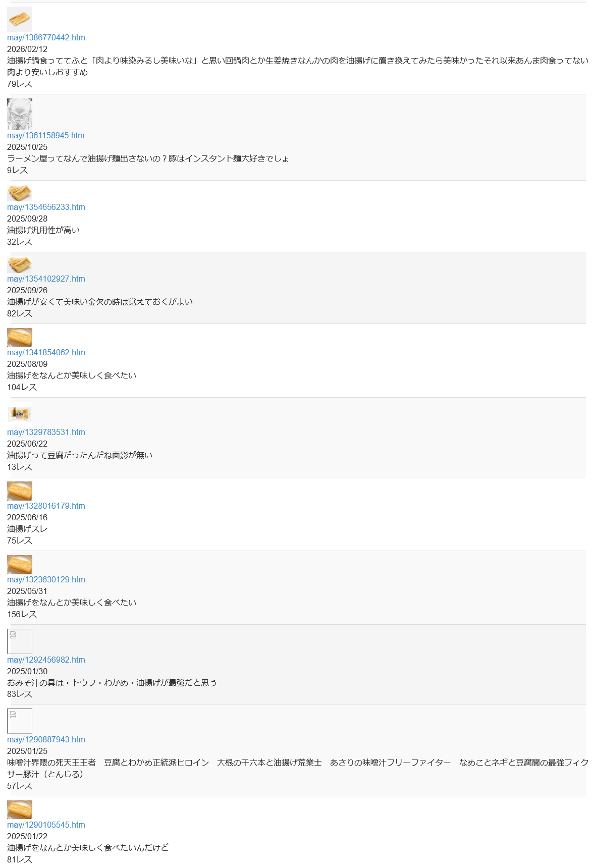Image resolution: width=592 pixels, height=868 pixels.
Task: Click the thumbnail above may/1386770442.htm
Action: 20,19
